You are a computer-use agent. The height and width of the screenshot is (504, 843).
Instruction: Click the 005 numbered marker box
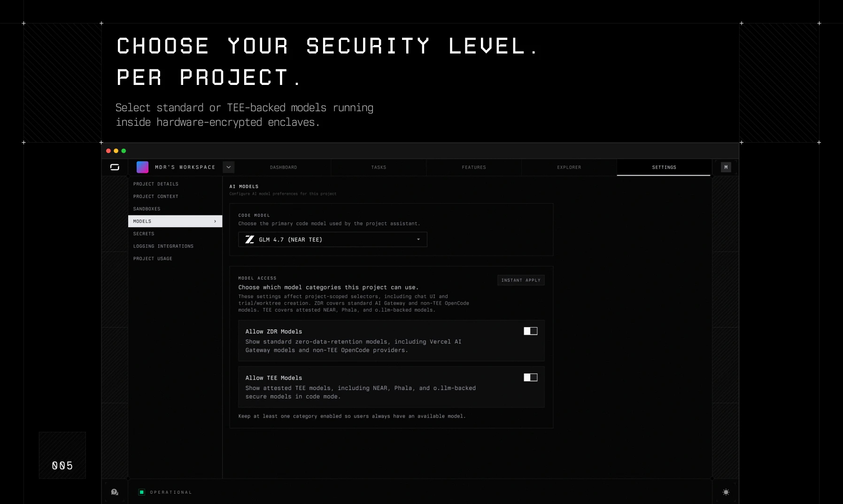point(62,455)
